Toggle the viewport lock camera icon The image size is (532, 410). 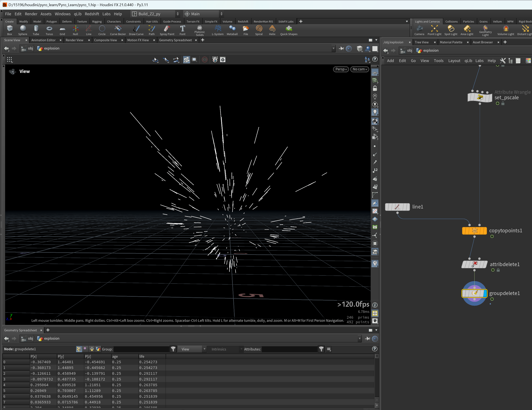point(375,88)
